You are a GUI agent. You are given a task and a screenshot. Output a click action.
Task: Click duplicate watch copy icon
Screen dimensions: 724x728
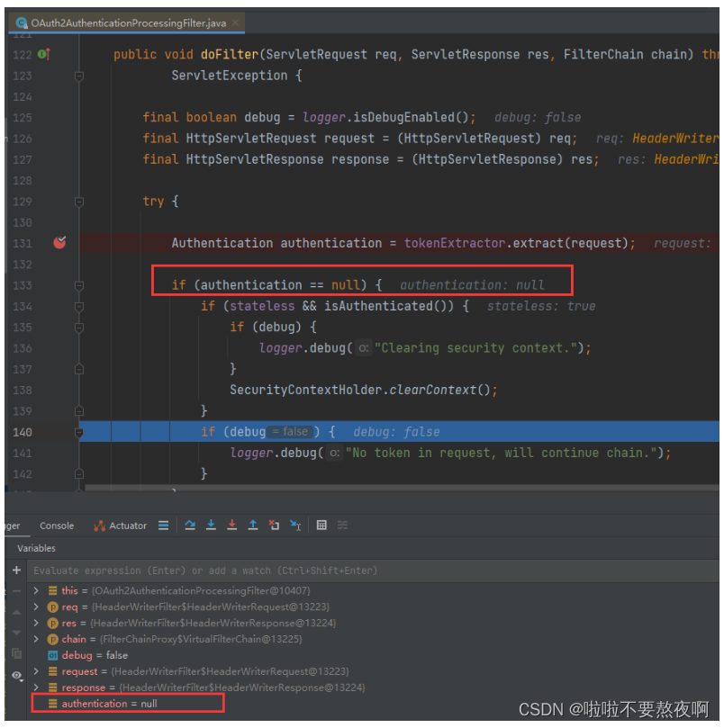click(x=17, y=653)
